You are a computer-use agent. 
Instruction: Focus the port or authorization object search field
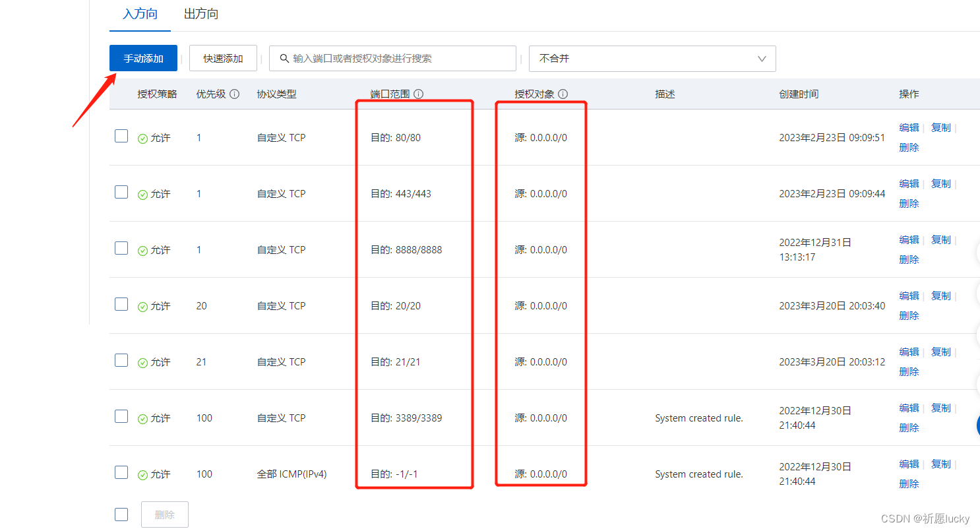pyautogui.click(x=392, y=58)
